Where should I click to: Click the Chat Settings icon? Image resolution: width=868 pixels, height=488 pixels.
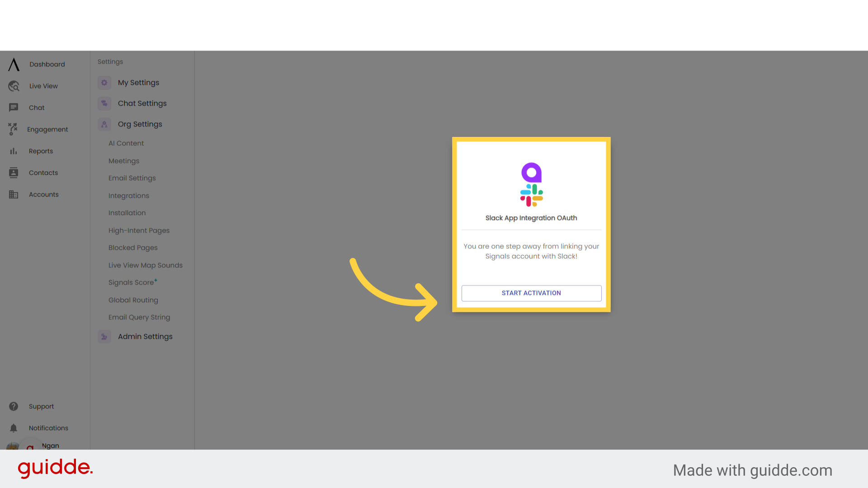104,103
